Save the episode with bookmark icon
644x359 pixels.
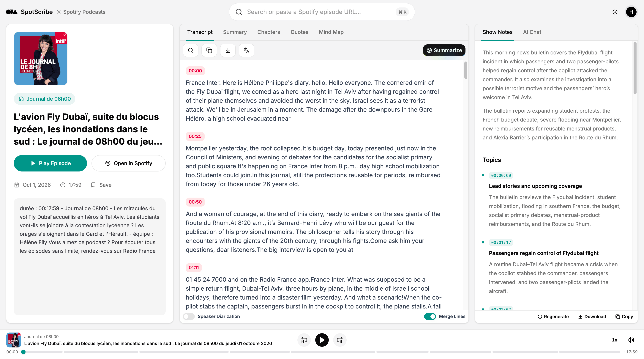click(101, 185)
